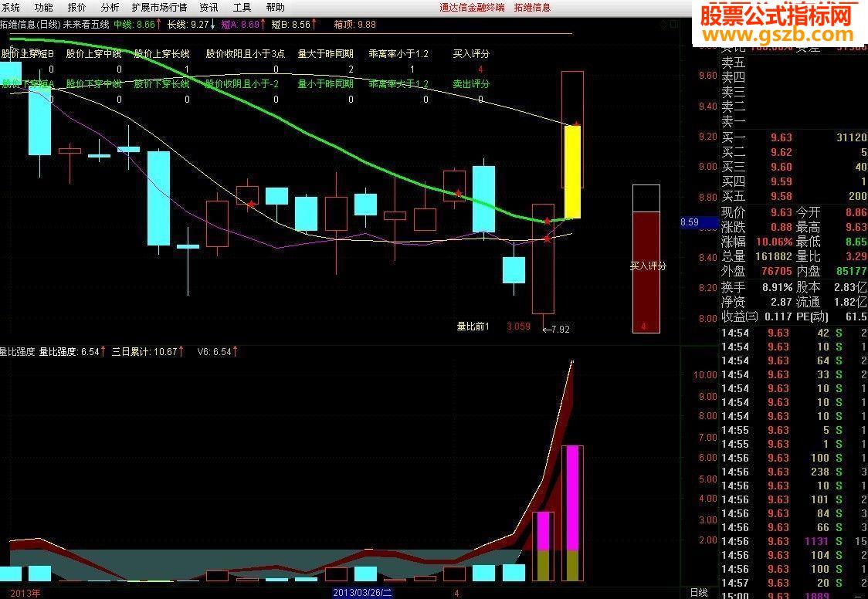
Task: Click the 净资 2.87 quote field
Action: tap(757, 303)
